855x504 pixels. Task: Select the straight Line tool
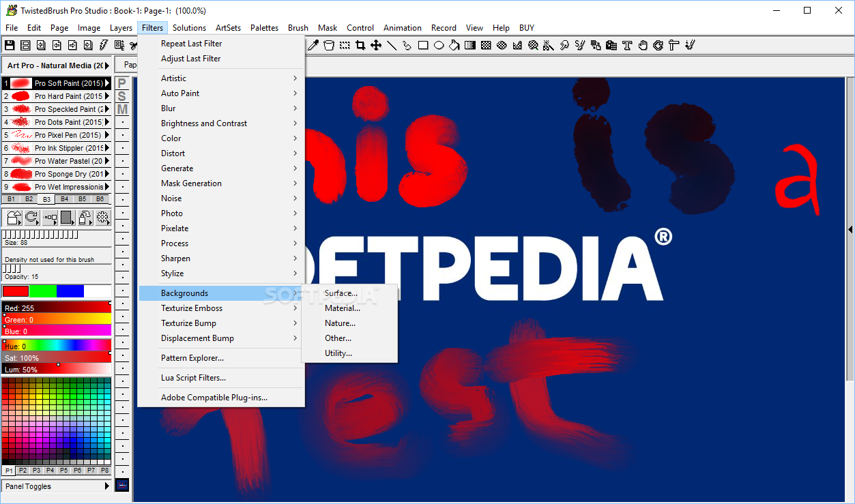pyautogui.click(x=392, y=45)
